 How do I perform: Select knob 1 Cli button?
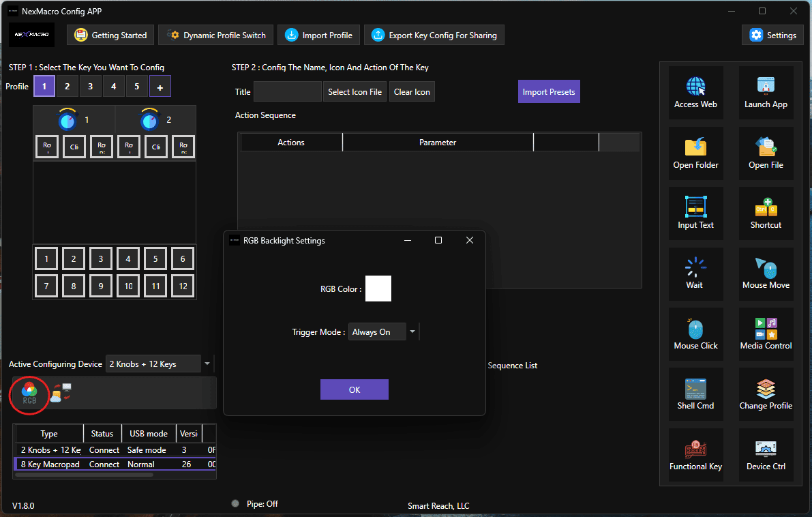[x=74, y=147]
